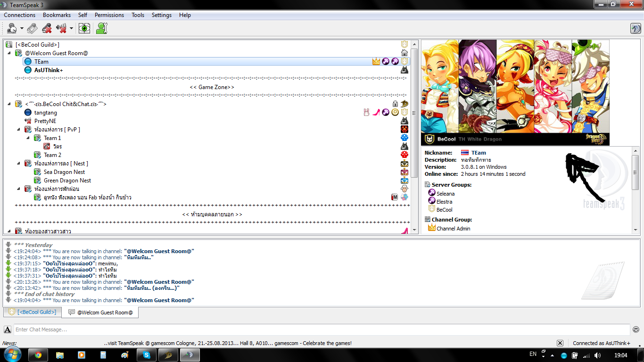
Task: Select the ดูหนัง ฟังเพลง นอน Fab channel
Action: (87, 197)
